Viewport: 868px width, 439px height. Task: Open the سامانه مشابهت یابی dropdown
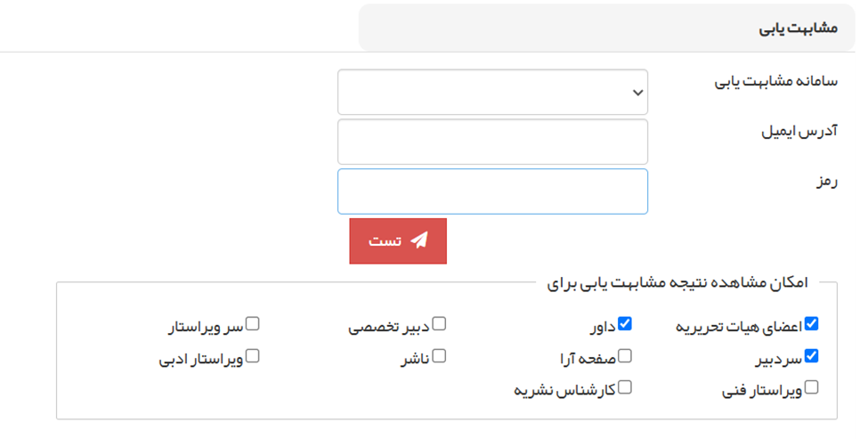[492, 92]
